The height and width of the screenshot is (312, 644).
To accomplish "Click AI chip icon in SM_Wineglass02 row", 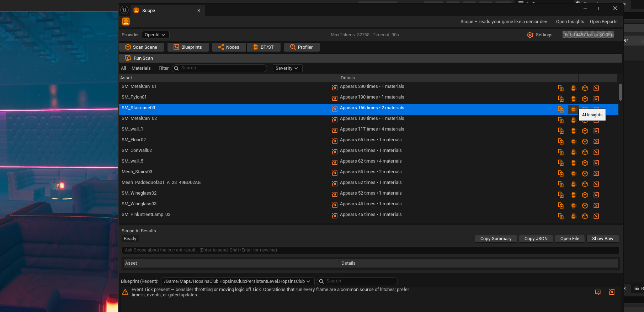I will coord(573,195).
